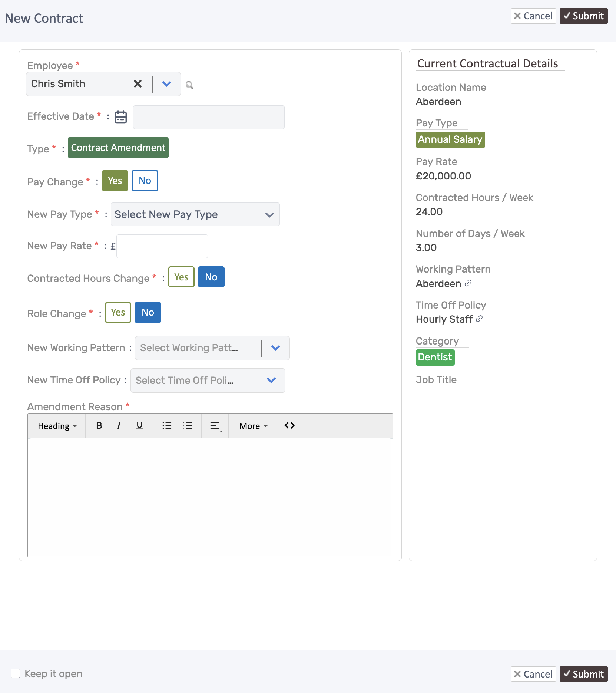Click the Hourly Staff policy link icon

(x=479, y=319)
